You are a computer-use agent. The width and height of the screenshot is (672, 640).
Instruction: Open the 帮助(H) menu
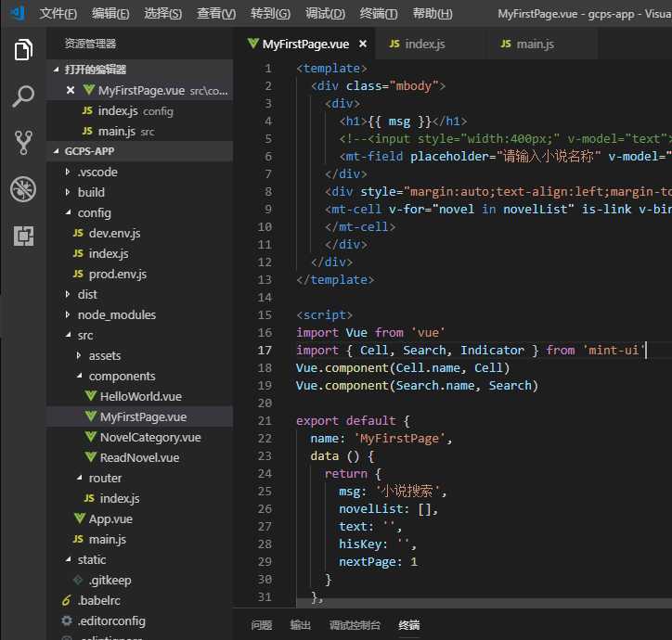click(433, 14)
